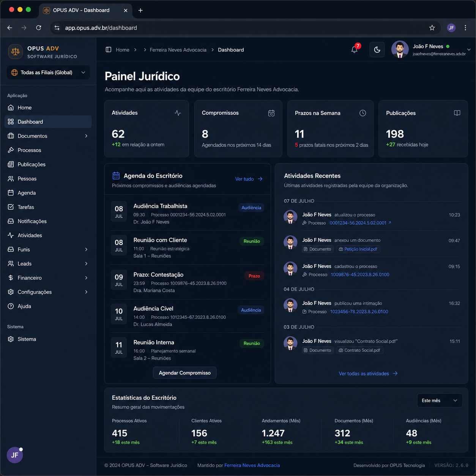Screen dimensions: 476x476
Task: Open Publicações in the sidebar
Action: (x=48, y=164)
